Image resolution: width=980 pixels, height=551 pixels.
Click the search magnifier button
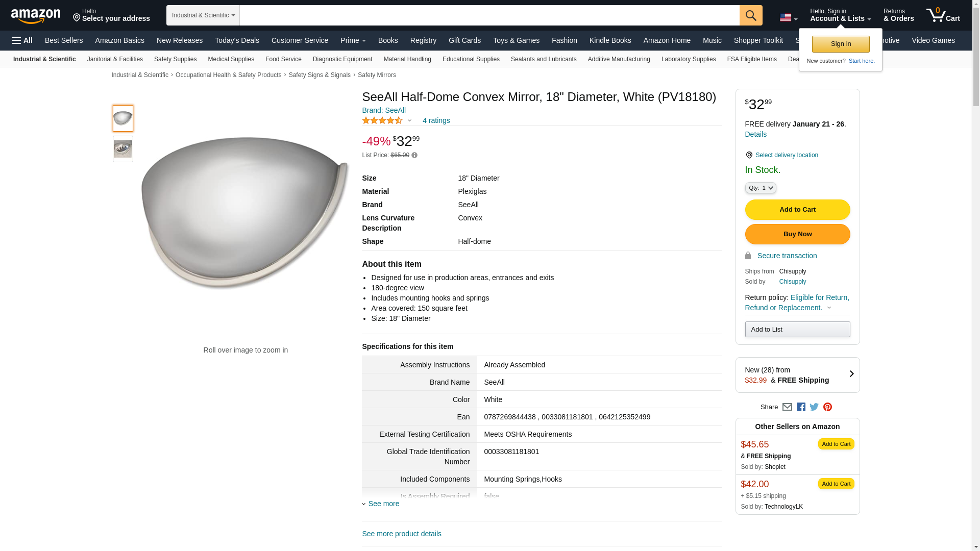point(750,15)
